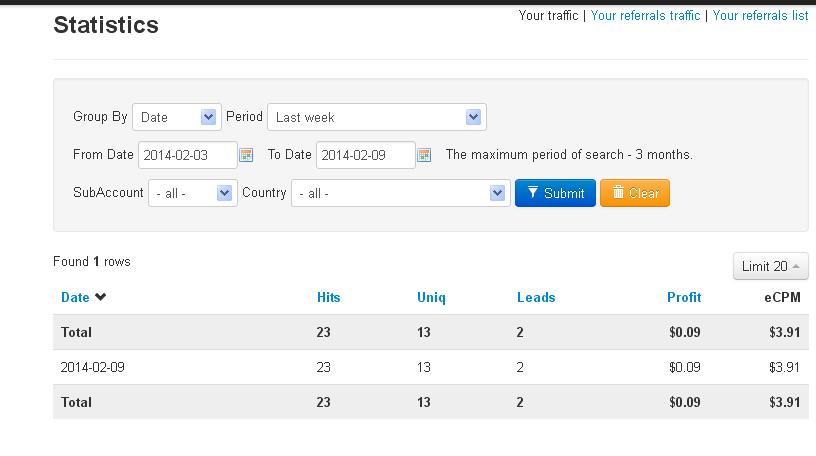Sort table by Date column header
The height and width of the screenshot is (456, 816).
(75, 297)
